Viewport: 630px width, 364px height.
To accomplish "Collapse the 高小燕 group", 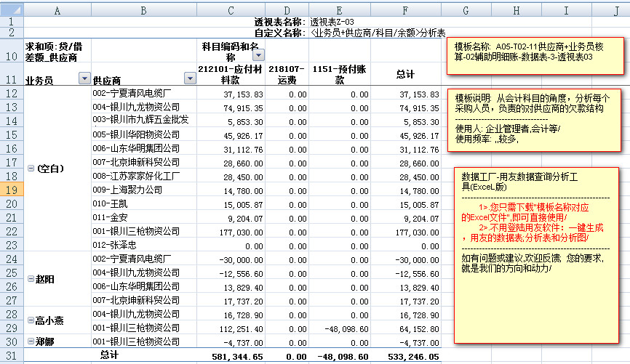I will 31,320.
